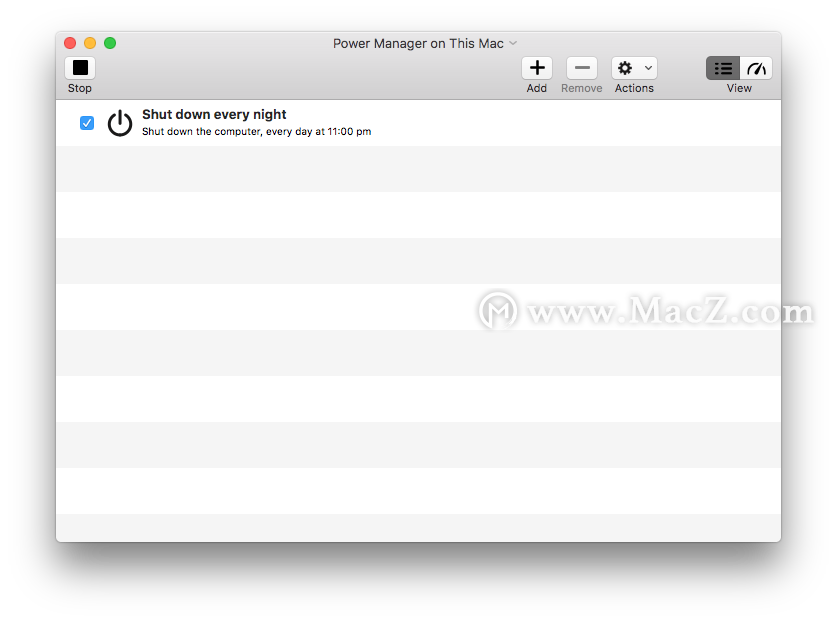Click the Remove minus button
Screen dimensions: 837x622
[581, 68]
